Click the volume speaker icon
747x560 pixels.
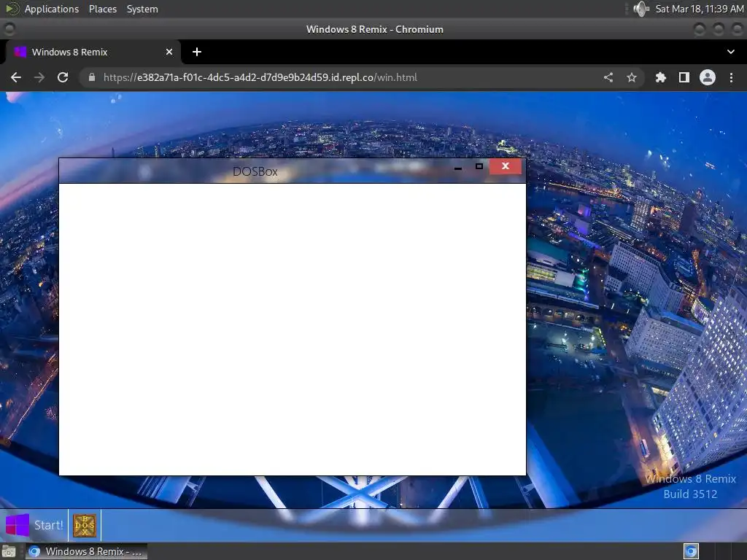641,9
